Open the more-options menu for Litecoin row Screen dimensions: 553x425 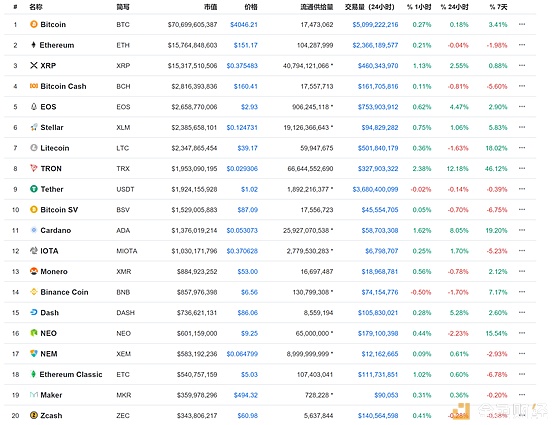click(522, 147)
